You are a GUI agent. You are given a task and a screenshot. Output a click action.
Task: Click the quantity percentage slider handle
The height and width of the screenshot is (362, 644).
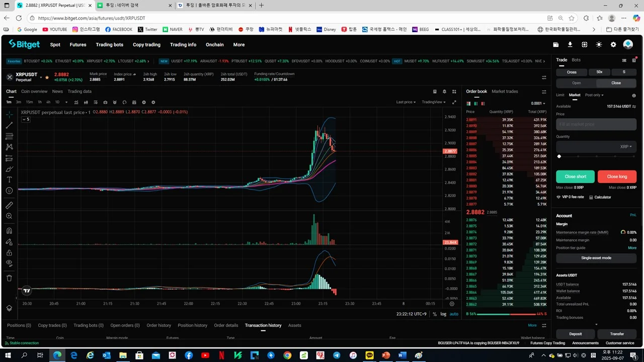coord(559,156)
